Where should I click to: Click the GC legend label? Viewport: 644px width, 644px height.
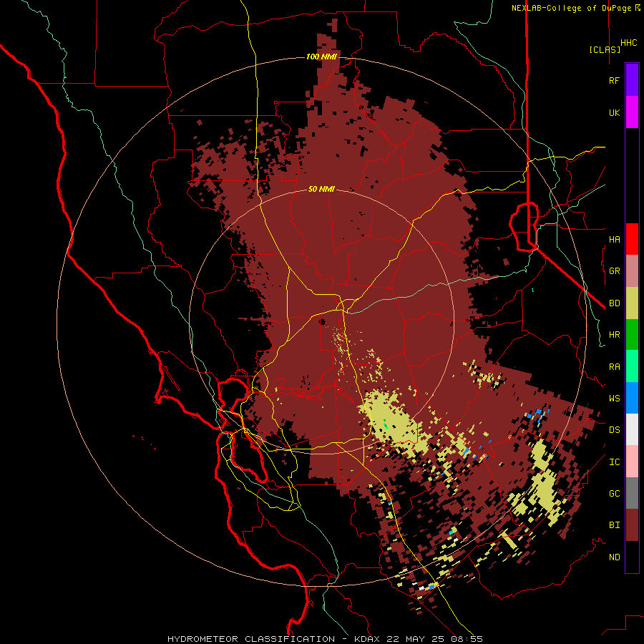tap(614, 494)
